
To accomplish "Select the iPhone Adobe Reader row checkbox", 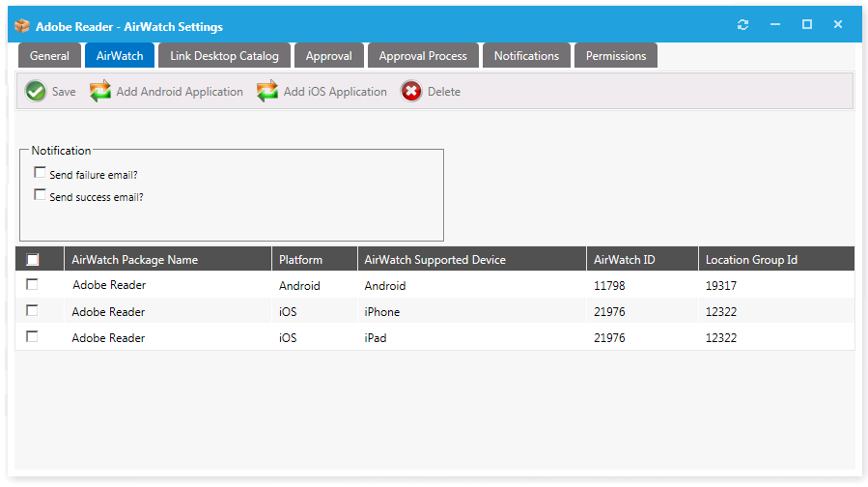I will click(x=33, y=311).
